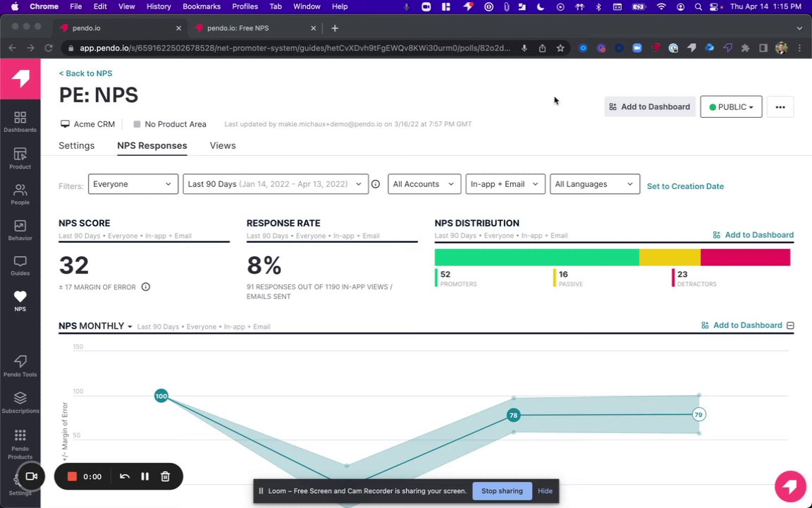Viewport: 812px width, 508px height.
Task: Click red detractors distribution bar
Action: click(746, 257)
